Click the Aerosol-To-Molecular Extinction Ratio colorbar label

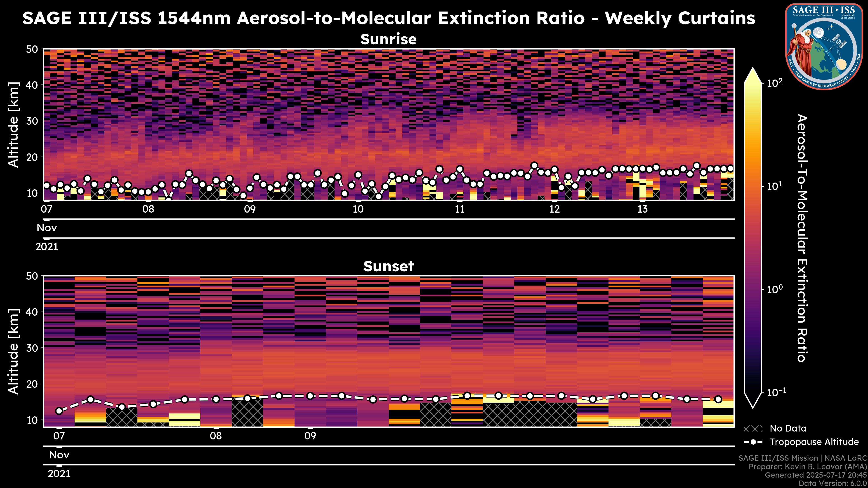[802, 238]
